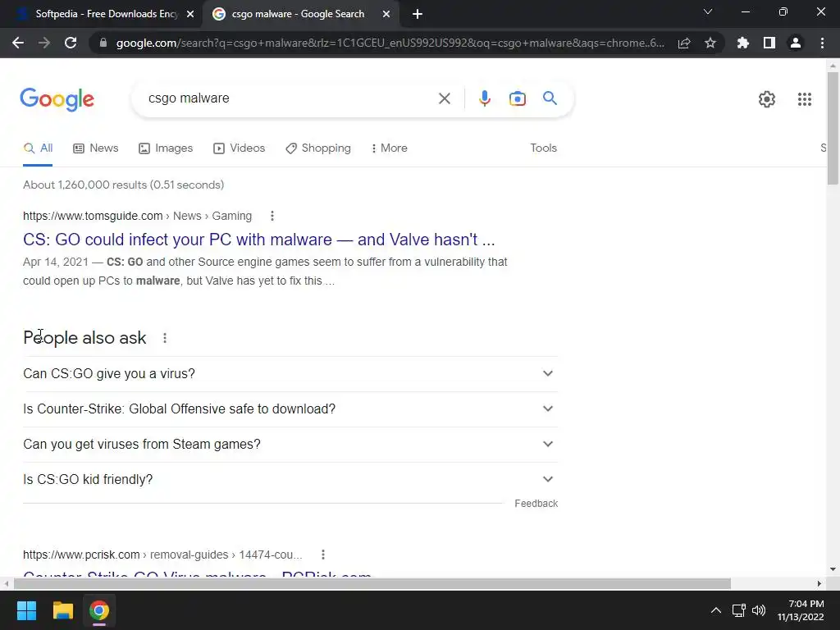Screen dimensions: 840x630
Task: Bookmark this page with the star icon
Action: [x=710, y=43]
